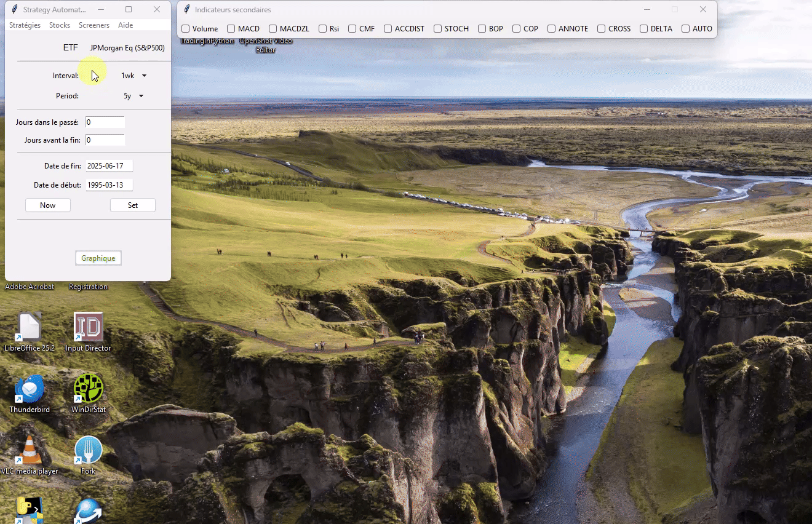Toggle the MACD checkbox
The image size is (812, 524).
pyautogui.click(x=231, y=29)
